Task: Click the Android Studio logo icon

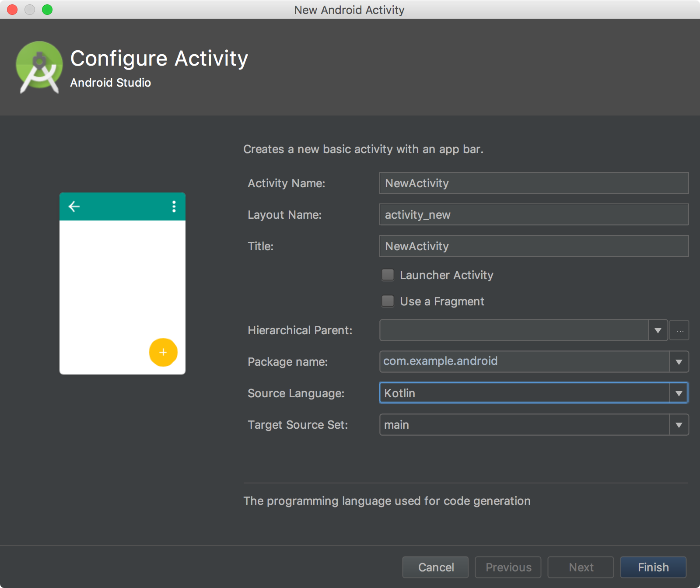Action: click(x=39, y=67)
